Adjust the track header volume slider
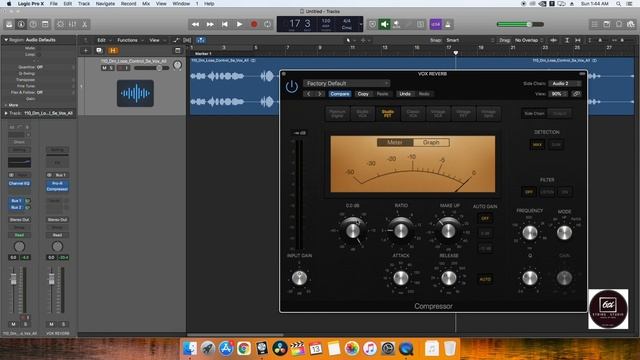 click(x=151, y=68)
